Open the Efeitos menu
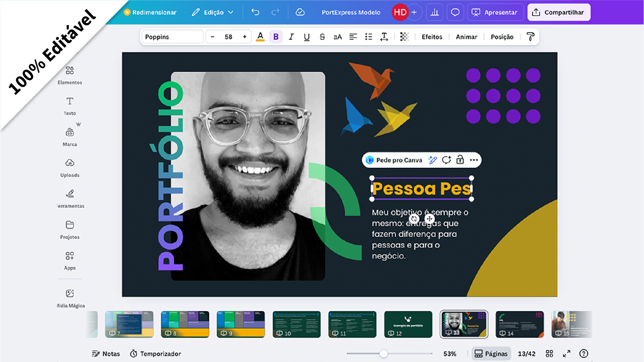 coord(432,37)
